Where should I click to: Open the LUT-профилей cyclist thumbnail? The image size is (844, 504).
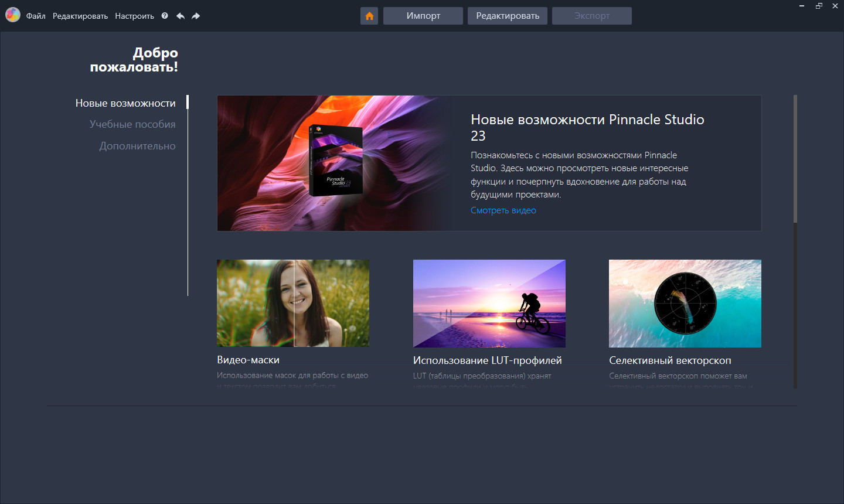coord(489,304)
